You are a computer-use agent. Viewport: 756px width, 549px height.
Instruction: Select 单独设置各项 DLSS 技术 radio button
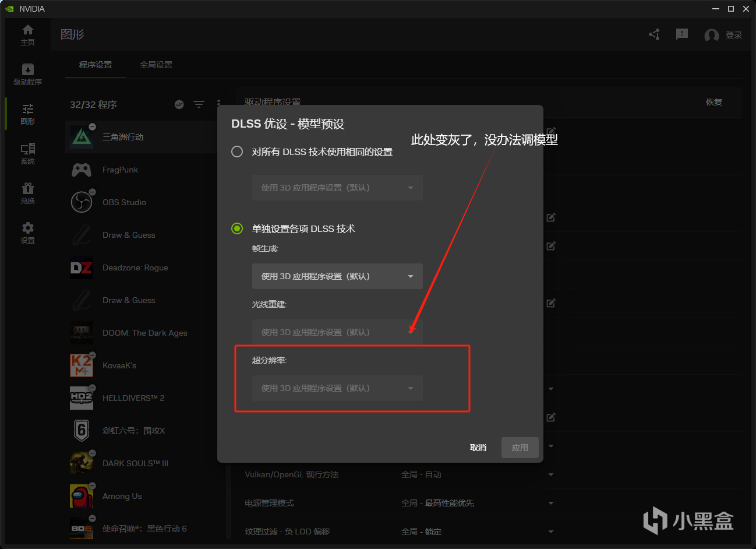coord(237,228)
